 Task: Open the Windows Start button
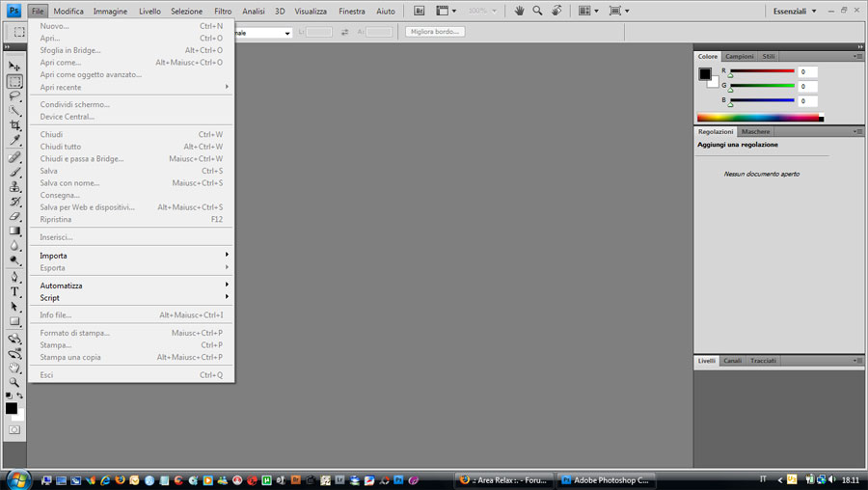(17, 478)
